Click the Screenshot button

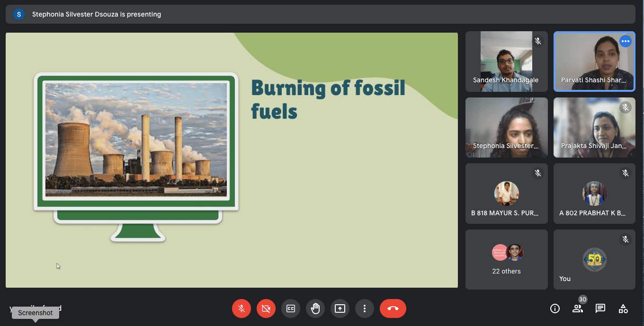(35, 313)
